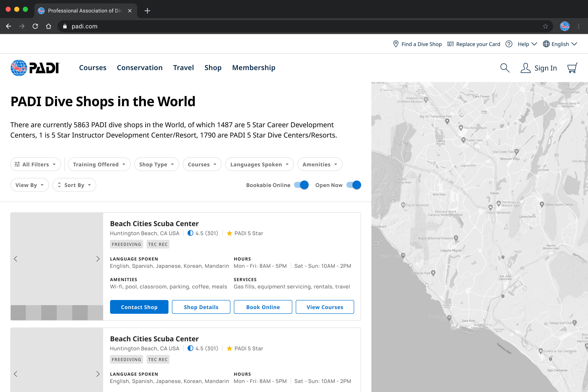The height and width of the screenshot is (392, 588).
Task: Click the Help question mark icon
Action: (x=509, y=44)
